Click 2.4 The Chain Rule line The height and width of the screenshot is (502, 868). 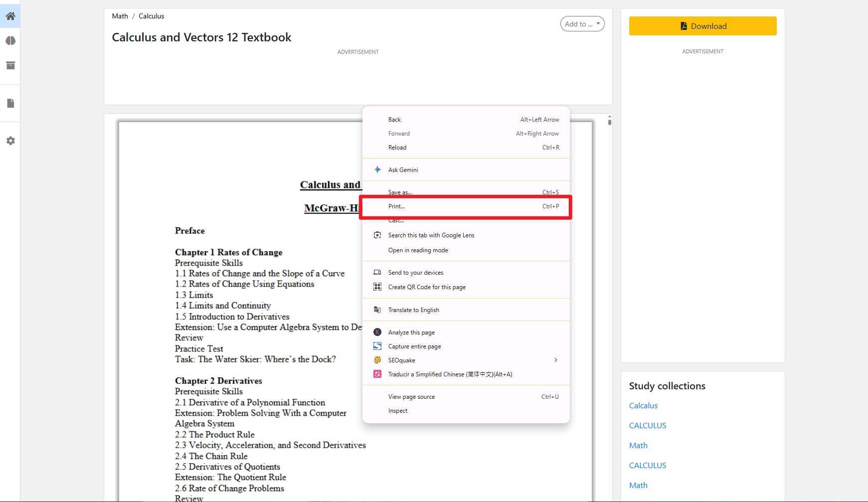[211, 456]
